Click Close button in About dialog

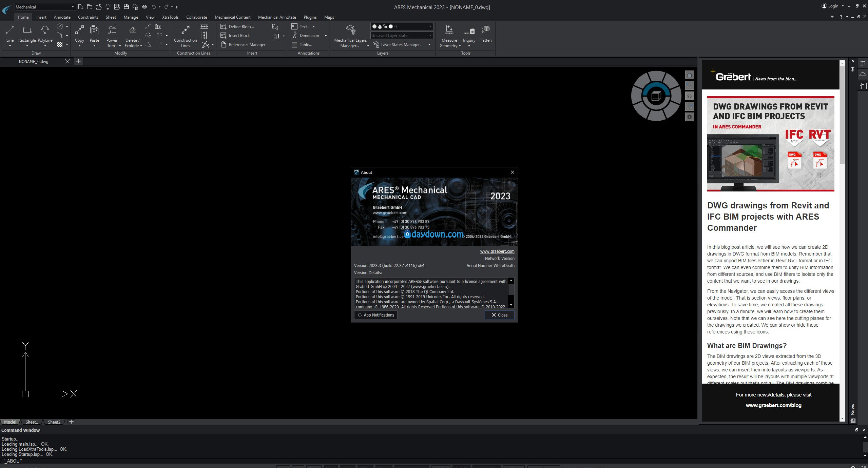pos(499,315)
